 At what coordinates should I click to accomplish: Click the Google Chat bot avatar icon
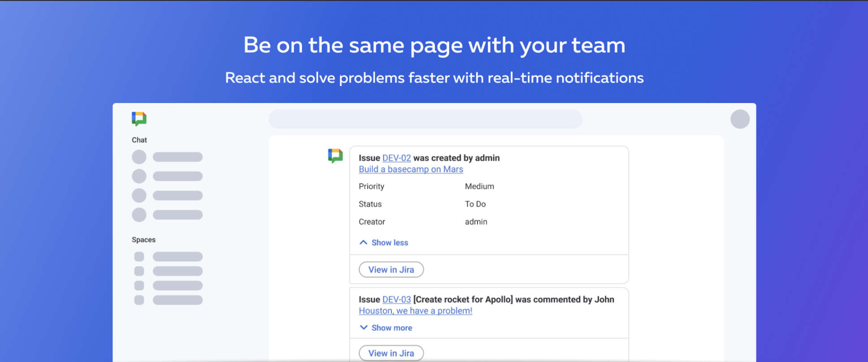coord(335,156)
